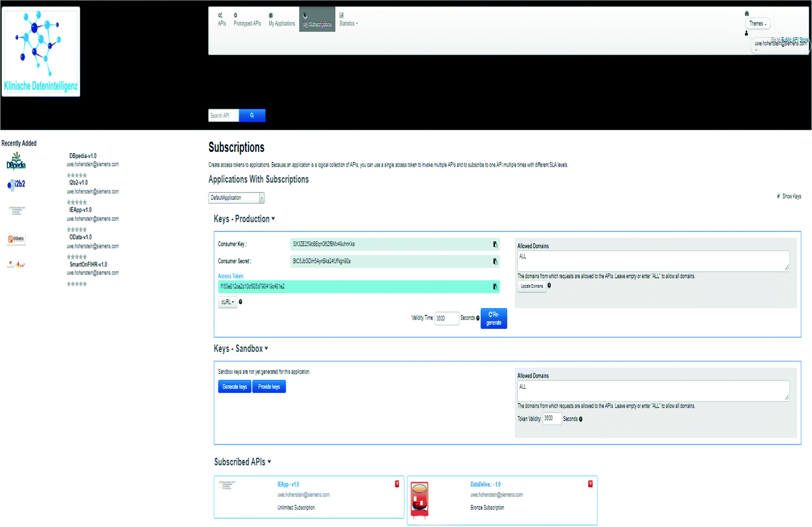Open the DefaultApplication dropdown
The image size is (812, 527).
click(x=236, y=198)
